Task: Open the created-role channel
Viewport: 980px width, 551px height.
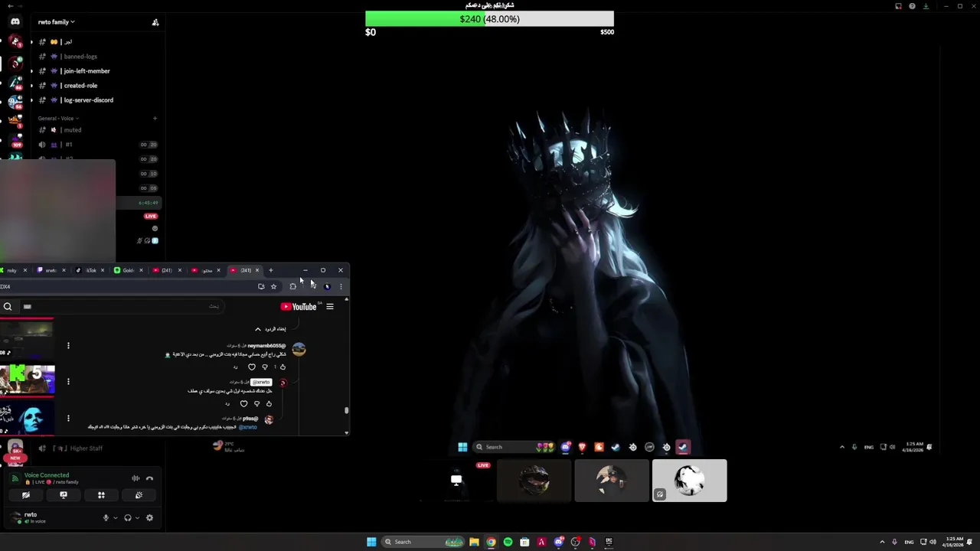Action: (x=80, y=86)
